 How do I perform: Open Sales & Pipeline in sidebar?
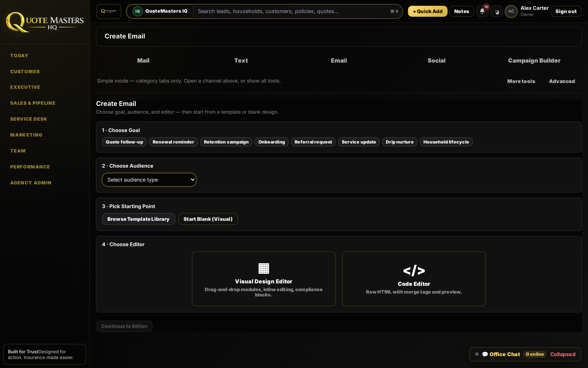click(x=33, y=103)
